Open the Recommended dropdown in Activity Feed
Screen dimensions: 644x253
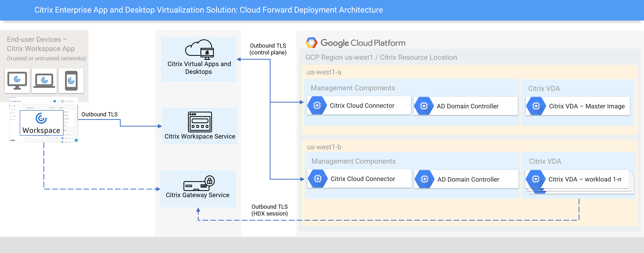point(52,107)
